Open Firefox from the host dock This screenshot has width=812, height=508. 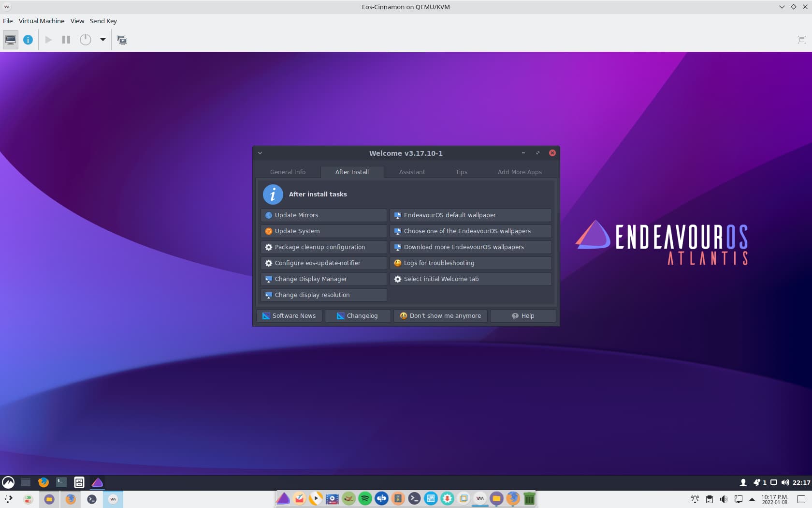tap(513, 498)
